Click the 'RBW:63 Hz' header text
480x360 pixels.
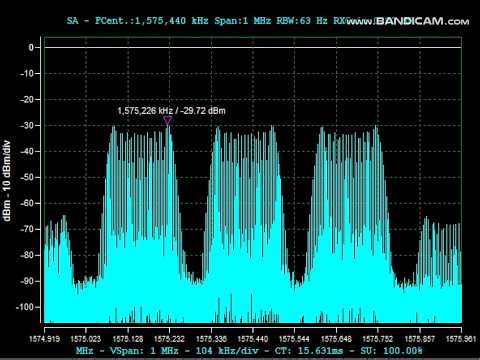302,21
